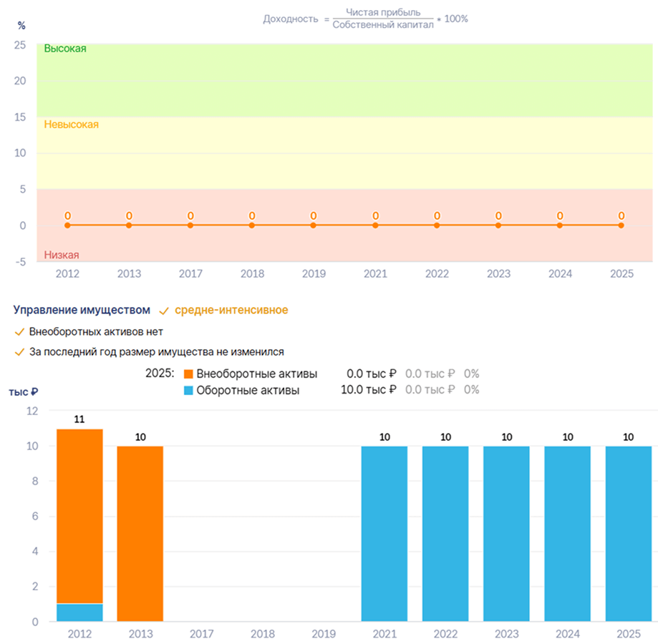Pick the 2019 marker on the orange line
The height and width of the screenshot is (644, 658).
[x=314, y=225]
